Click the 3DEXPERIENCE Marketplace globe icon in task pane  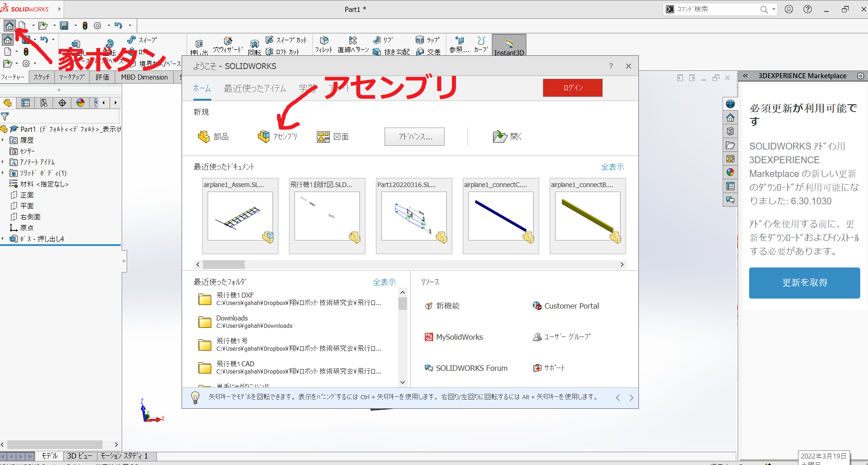point(730,104)
